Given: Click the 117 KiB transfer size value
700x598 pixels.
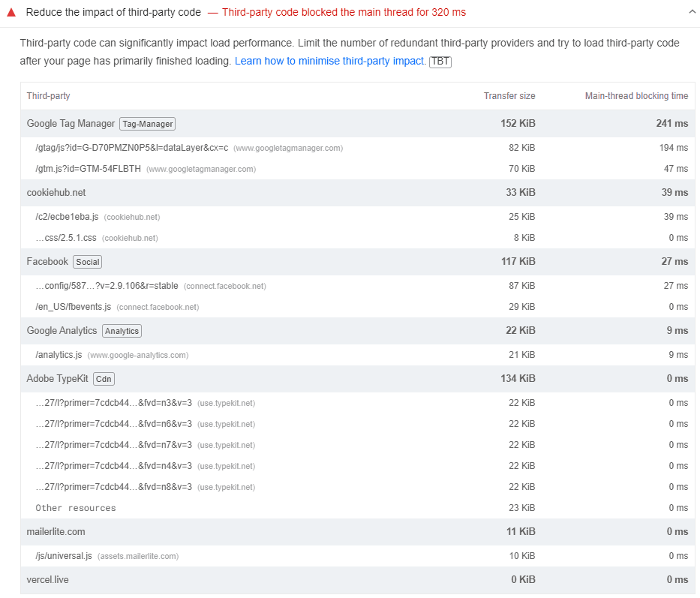Looking at the screenshot, I should point(518,262).
